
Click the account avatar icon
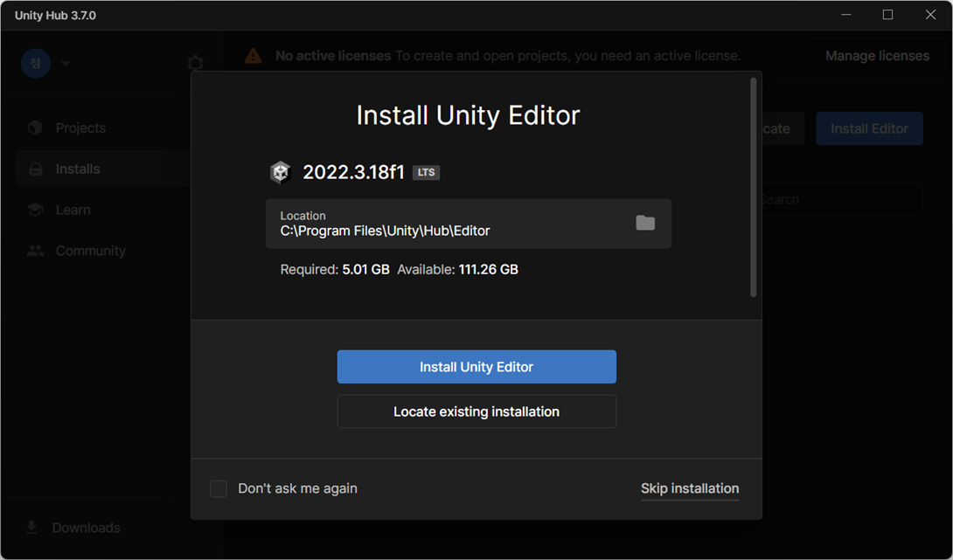click(x=36, y=63)
